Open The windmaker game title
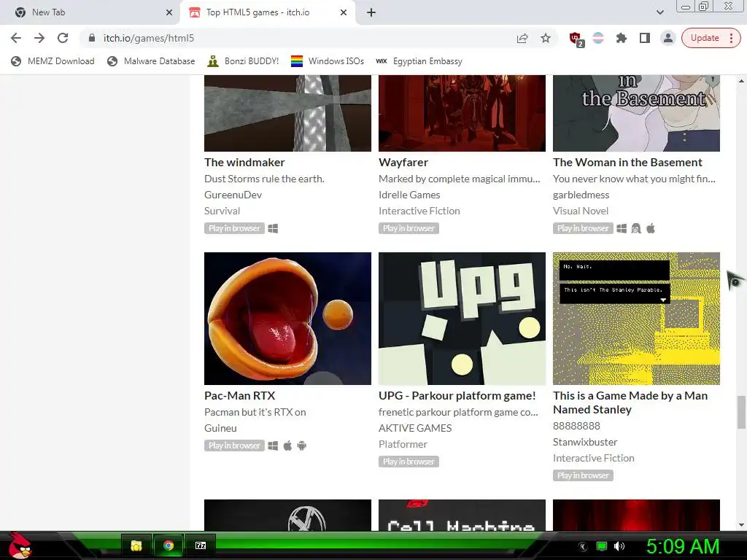 [244, 163]
